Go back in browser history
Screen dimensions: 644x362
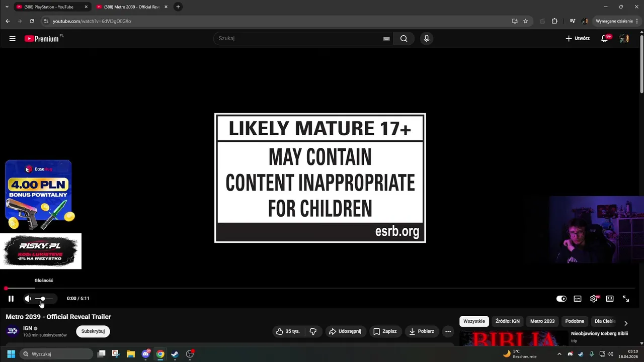(8, 21)
